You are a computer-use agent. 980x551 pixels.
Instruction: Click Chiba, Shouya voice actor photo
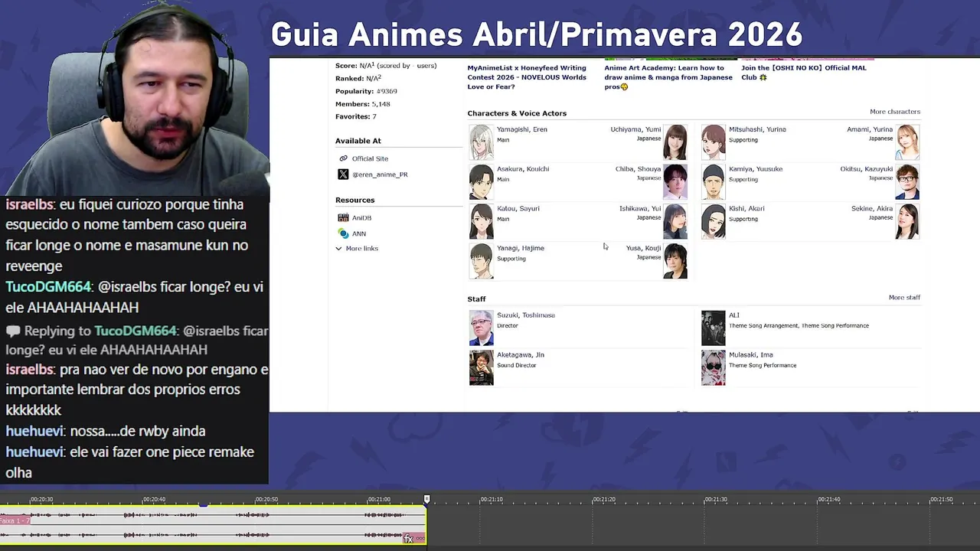[x=675, y=182]
